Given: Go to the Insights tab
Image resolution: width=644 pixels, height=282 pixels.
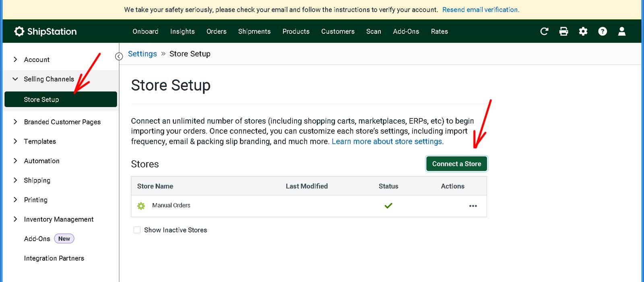Looking at the screenshot, I should tap(182, 31).
